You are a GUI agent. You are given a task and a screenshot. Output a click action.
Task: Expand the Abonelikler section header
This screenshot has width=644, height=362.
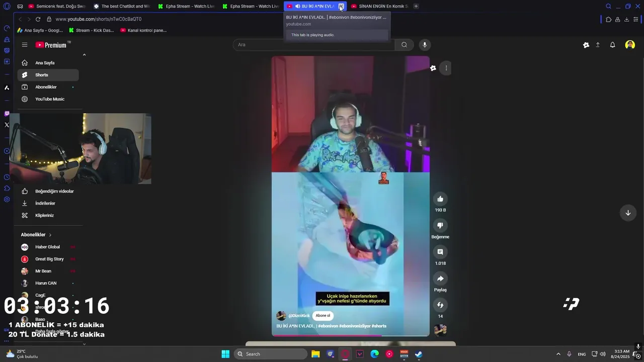[36, 235]
